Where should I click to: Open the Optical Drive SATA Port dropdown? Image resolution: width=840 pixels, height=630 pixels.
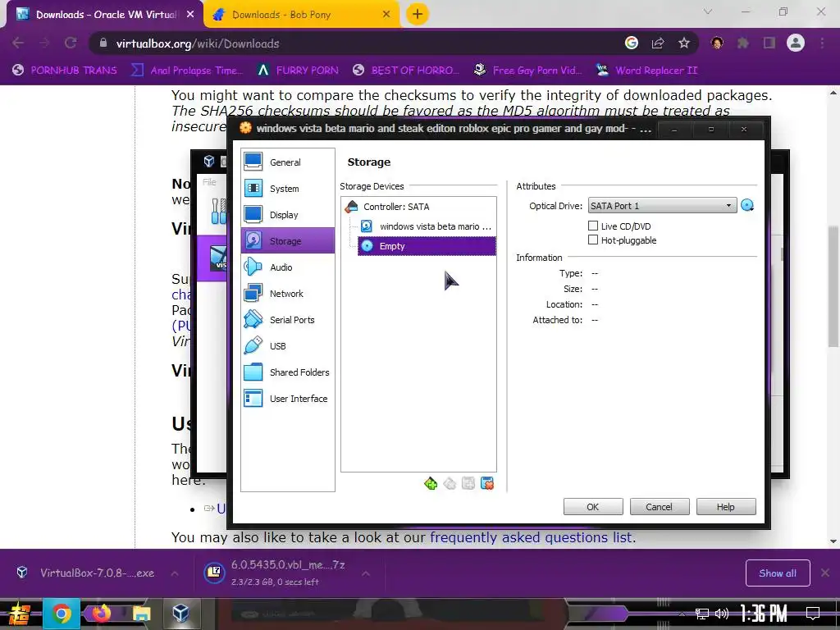point(662,206)
